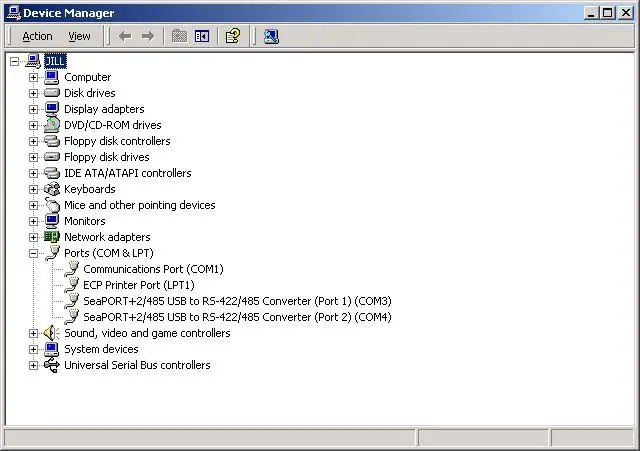Close the Device Manager window
The height and width of the screenshot is (451, 640).
point(626,13)
